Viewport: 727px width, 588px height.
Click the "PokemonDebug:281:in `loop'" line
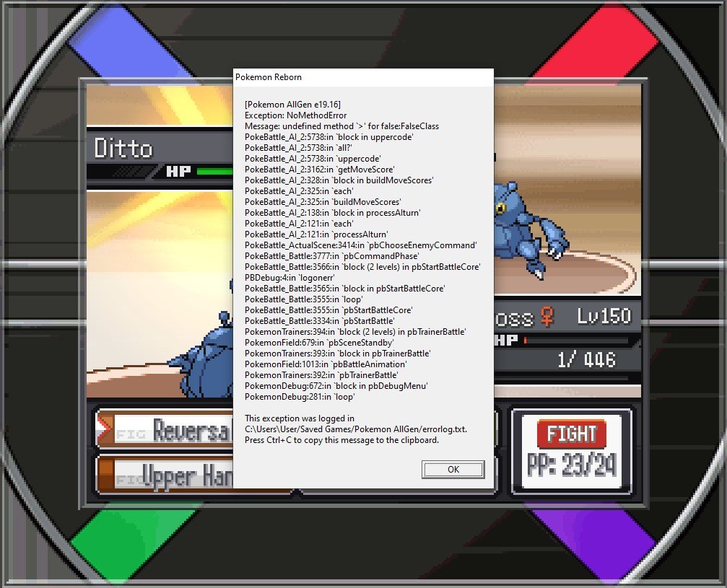[x=300, y=397]
